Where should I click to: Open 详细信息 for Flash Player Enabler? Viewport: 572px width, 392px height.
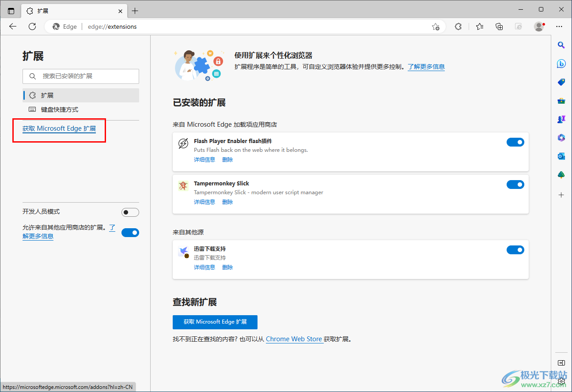205,160
